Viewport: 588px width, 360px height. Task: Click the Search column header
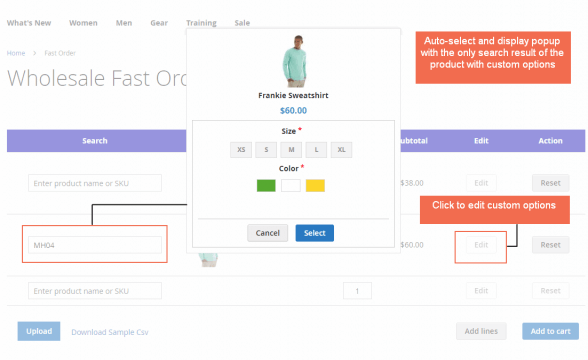pos(95,141)
